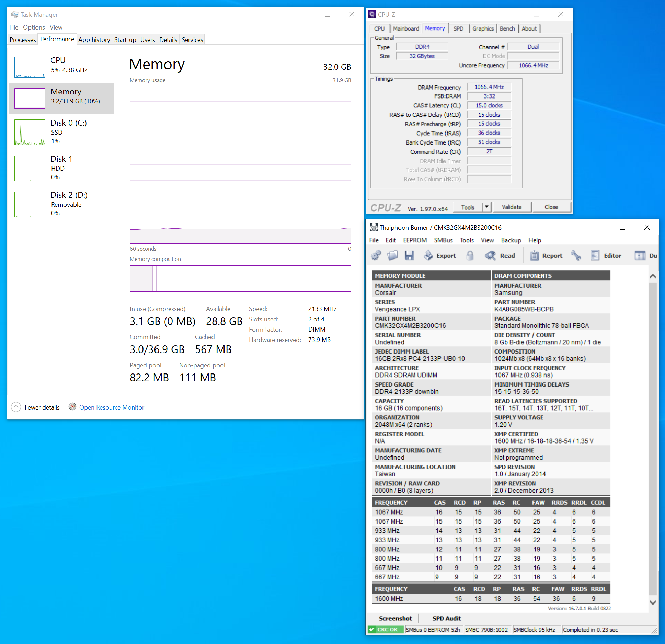Screen dimensions: 665x644
Task: Open Thaiphoon Burner Tools menu
Action: coord(467,240)
